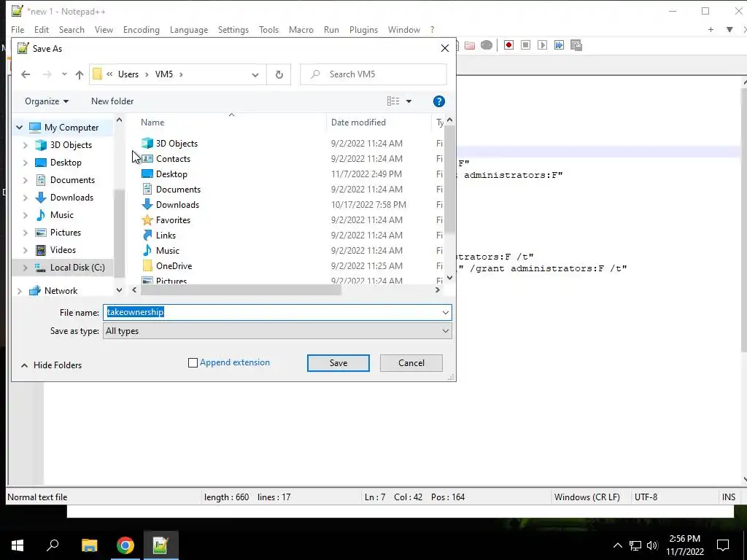Click the Search VM5 field
Image resolution: width=747 pixels, height=560 pixels.
tap(373, 74)
